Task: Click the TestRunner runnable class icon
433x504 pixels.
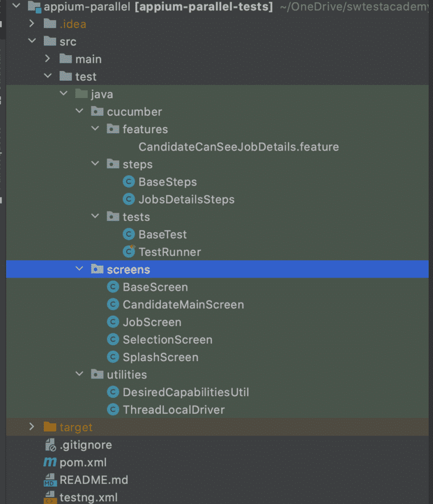Action: pyautogui.click(x=129, y=252)
